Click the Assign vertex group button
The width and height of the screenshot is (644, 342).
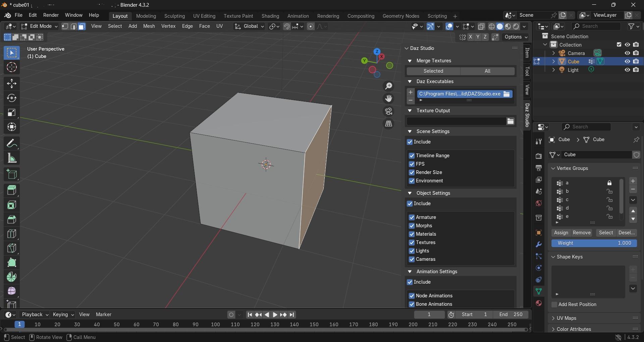tap(561, 233)
